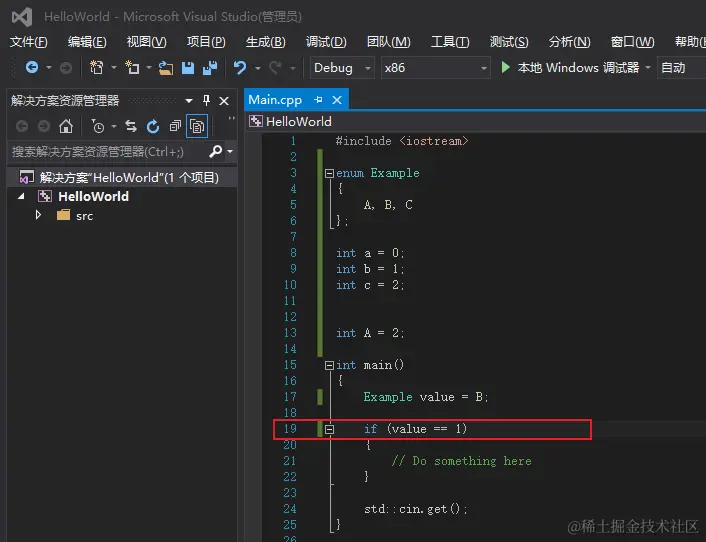Open the 工具(T) menu

450,42
